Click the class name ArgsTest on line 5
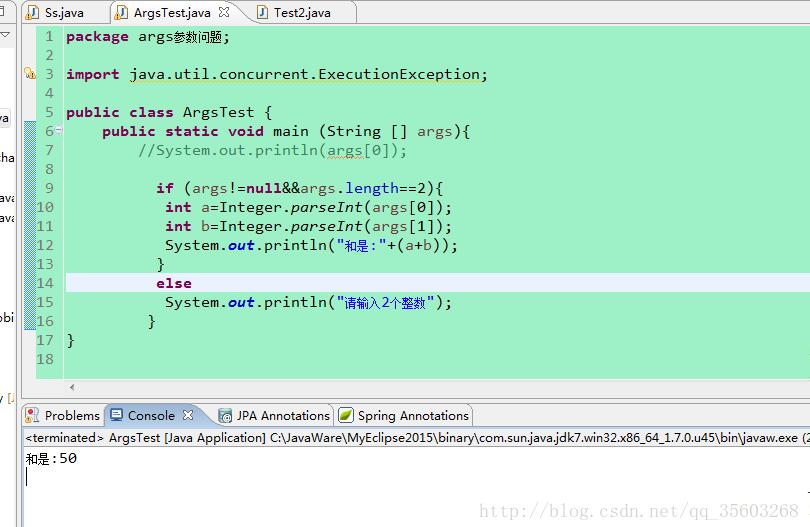 coord(219,113)
